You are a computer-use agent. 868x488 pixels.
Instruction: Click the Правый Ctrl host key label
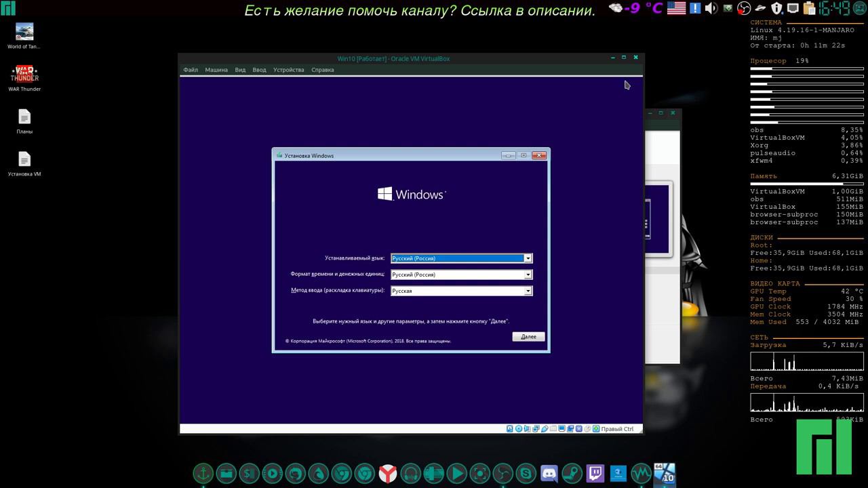tap(617, 428)
